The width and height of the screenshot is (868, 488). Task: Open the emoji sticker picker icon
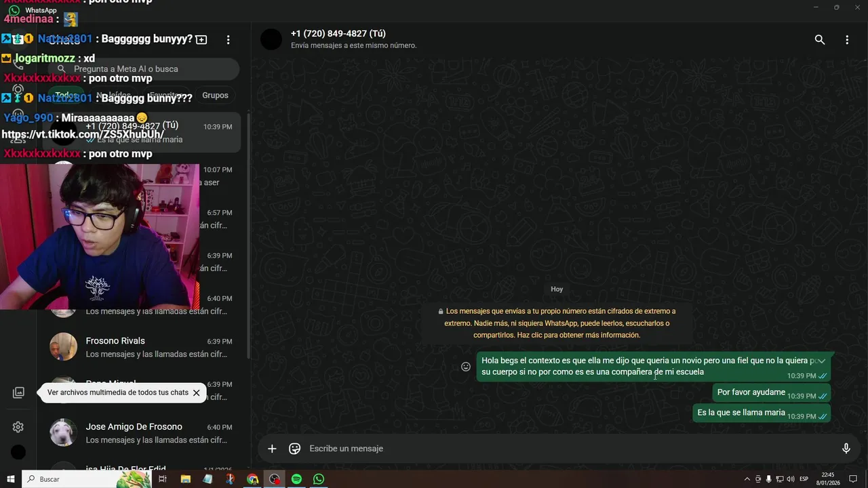(295, 449)
